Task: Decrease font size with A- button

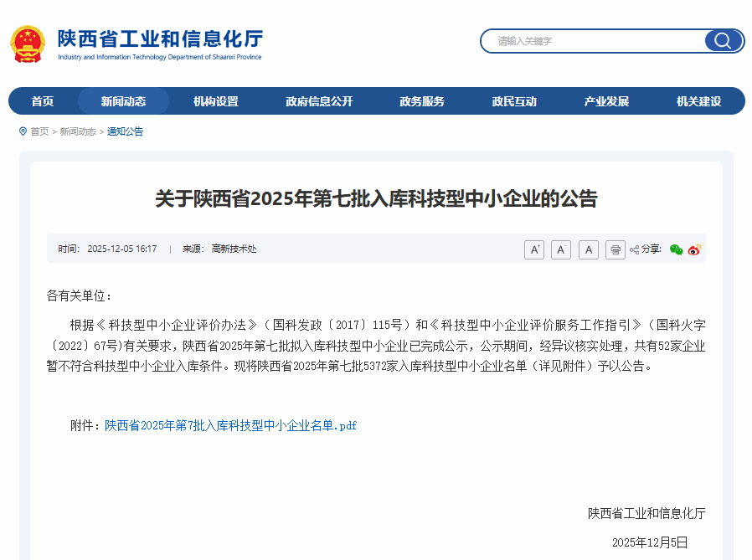Action: [561, 249]
